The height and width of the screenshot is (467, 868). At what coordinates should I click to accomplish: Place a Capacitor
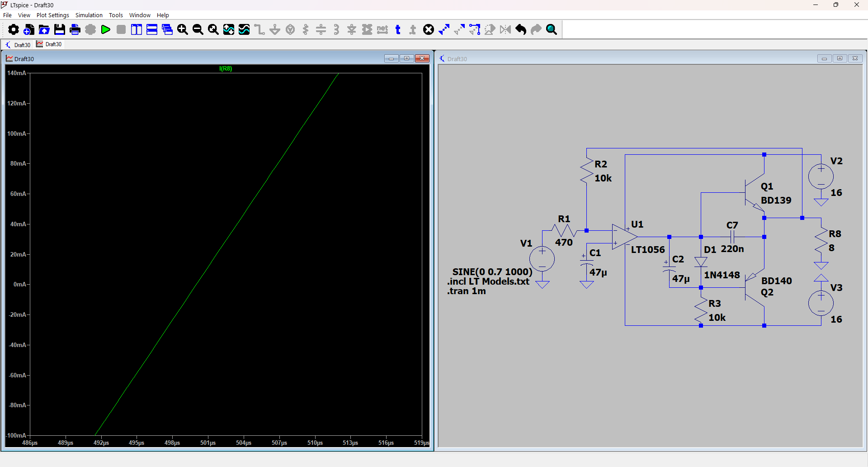[321, 30]
